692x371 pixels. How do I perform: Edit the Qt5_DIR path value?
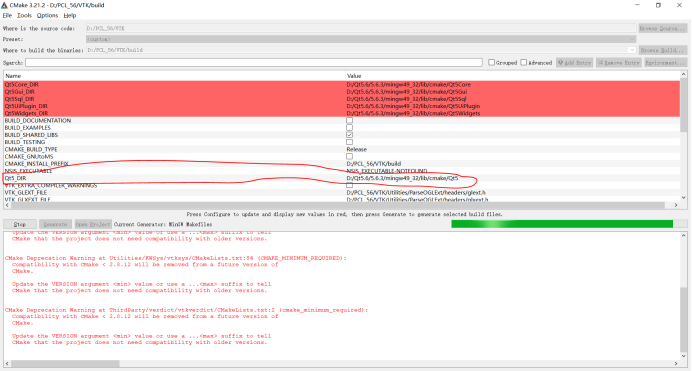402,178
